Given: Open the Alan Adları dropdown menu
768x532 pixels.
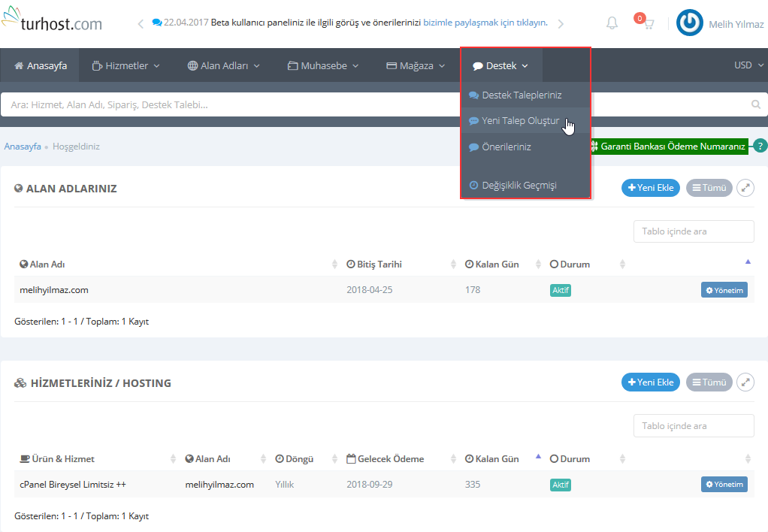Looking at the screenshot, I should 223,66.
